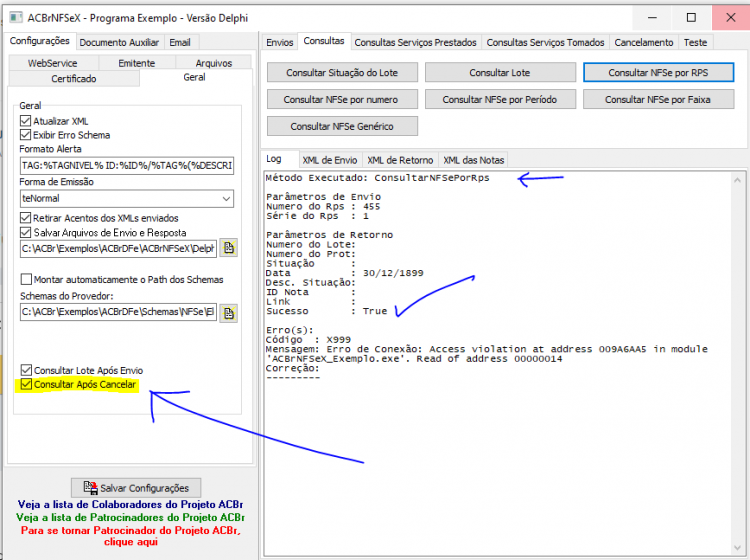Click log line 'Data : 30/12/1899'

[344, 273]
